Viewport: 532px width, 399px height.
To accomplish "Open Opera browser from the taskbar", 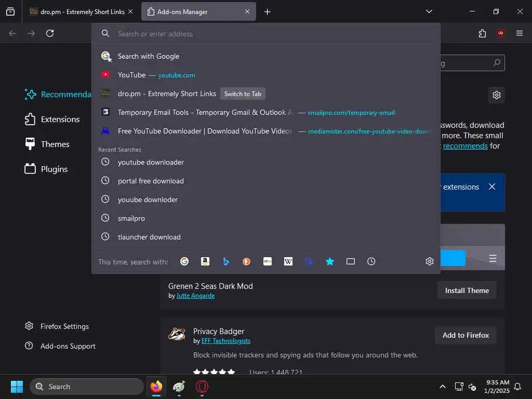I will click(x=202, y=387).
